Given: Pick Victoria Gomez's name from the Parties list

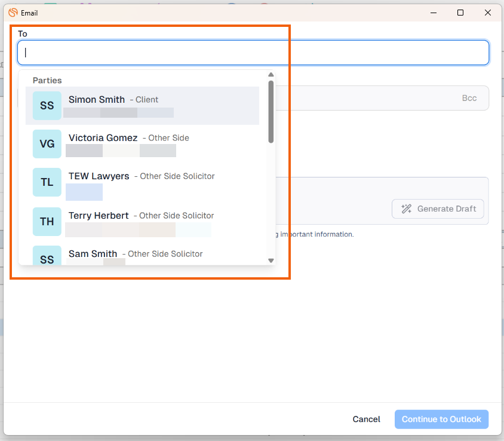Looking at the screenshot, I should [x=103, y=138].
